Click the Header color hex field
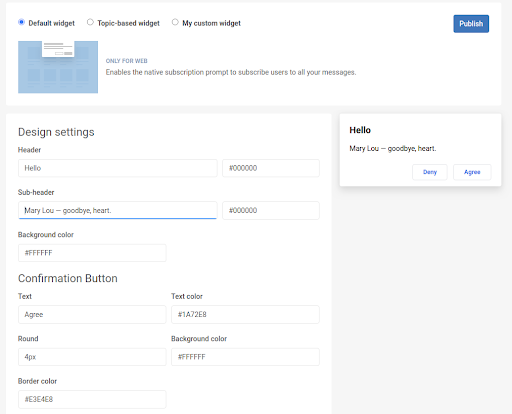Screen dimensions: 512x414 tap(271, 168)
